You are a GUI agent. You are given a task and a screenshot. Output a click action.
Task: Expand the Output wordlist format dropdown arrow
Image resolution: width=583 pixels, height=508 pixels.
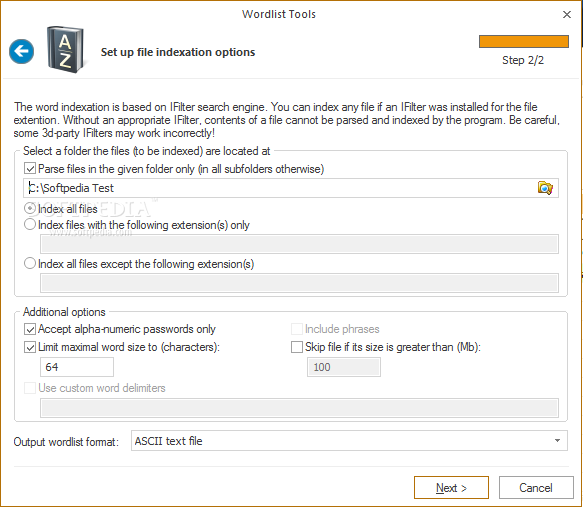pos(557,441)
